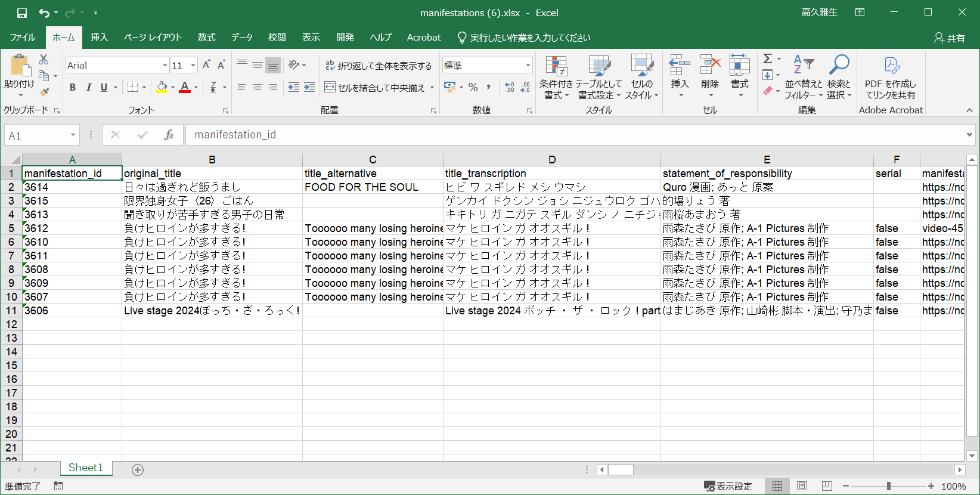Apply the Borders icon in the font group
This screenshot has width=980, height=495.
133,87
